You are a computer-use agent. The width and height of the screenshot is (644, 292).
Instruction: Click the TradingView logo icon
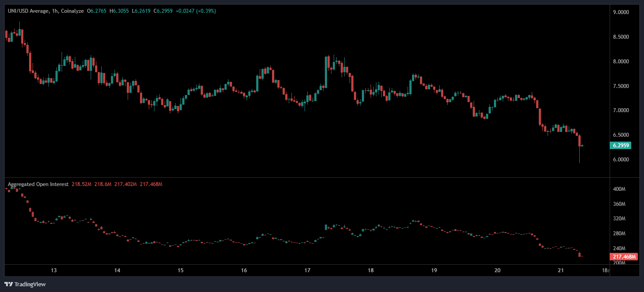click(x=8, y=284)
